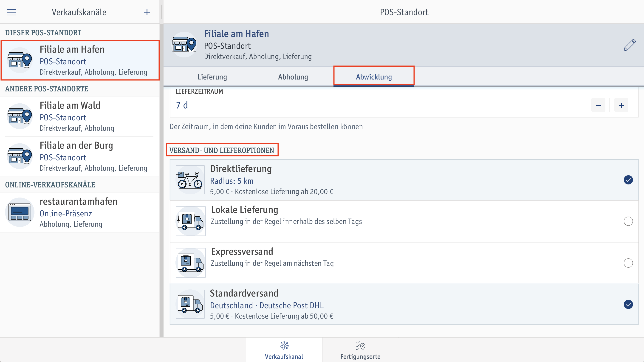Click the Lokale Lieferung truck icon
This screenshot has width=644, height=362.
coord(191,221)
